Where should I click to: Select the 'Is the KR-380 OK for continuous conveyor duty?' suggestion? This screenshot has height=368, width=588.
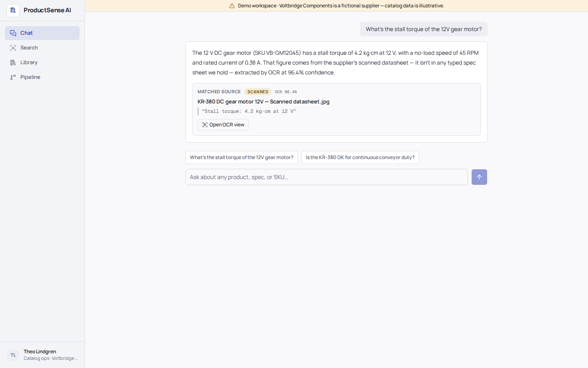pos(360,157)
